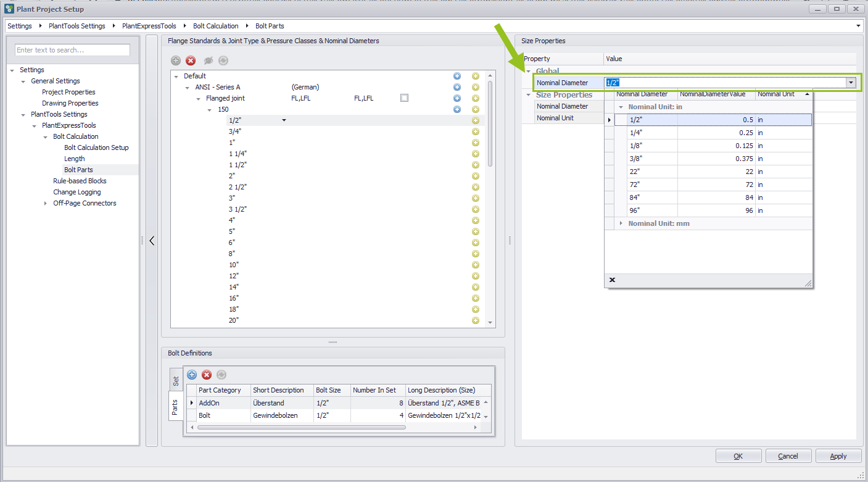Click the yellow plus icon in the 6" row

pos(476,243)
